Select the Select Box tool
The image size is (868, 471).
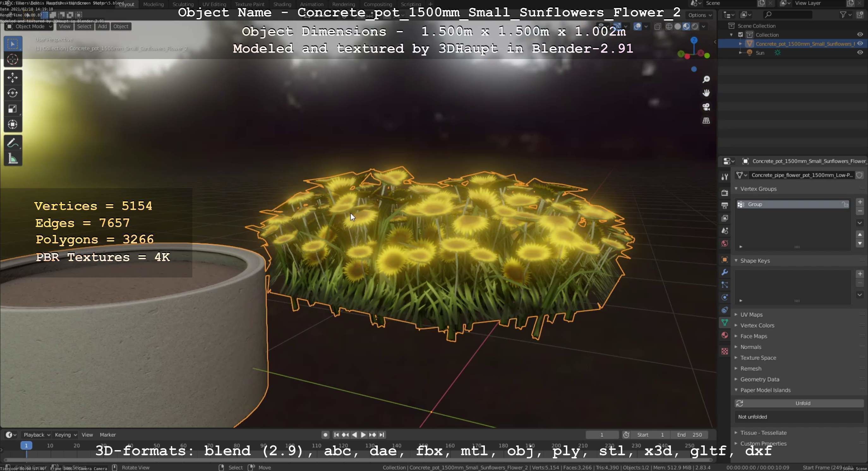point(13,44)
